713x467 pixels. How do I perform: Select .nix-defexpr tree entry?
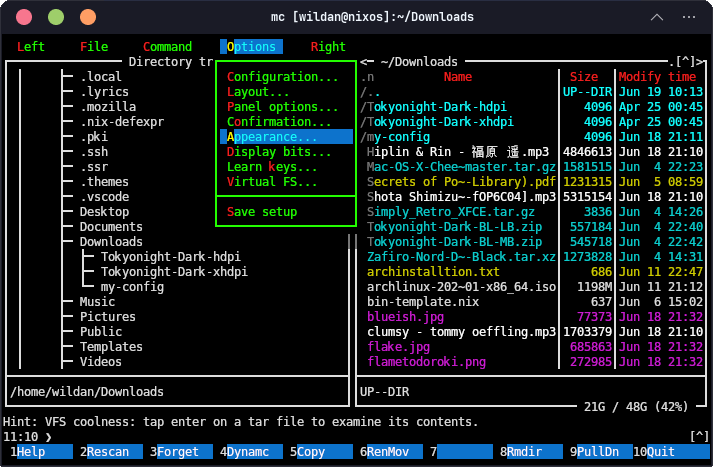122,121
